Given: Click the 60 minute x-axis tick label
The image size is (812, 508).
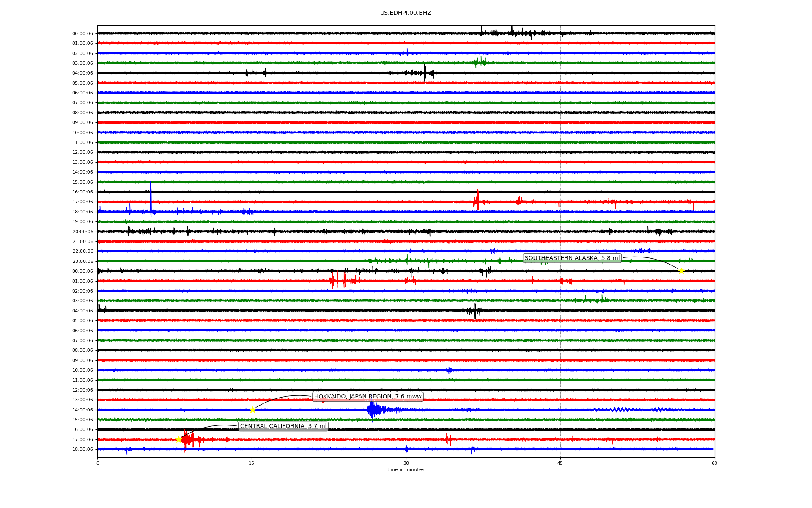Looking at the screenshot, I should [x=714, y=463].
